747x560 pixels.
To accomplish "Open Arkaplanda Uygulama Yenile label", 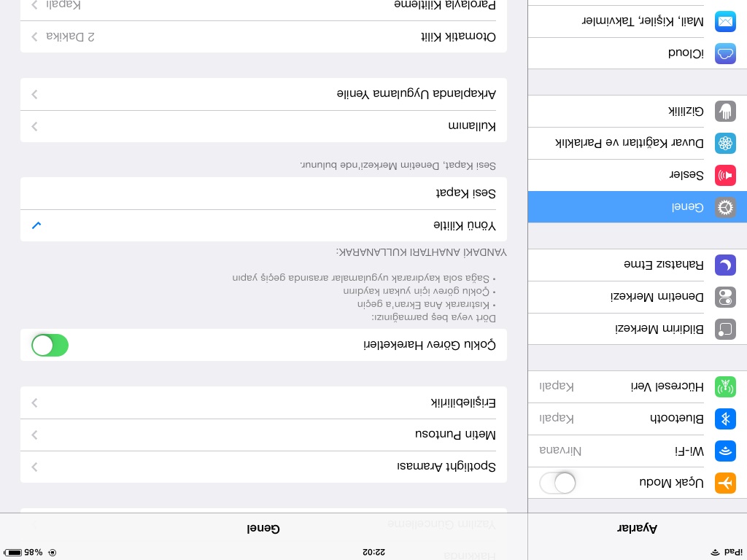I will [x=417, y=94].
